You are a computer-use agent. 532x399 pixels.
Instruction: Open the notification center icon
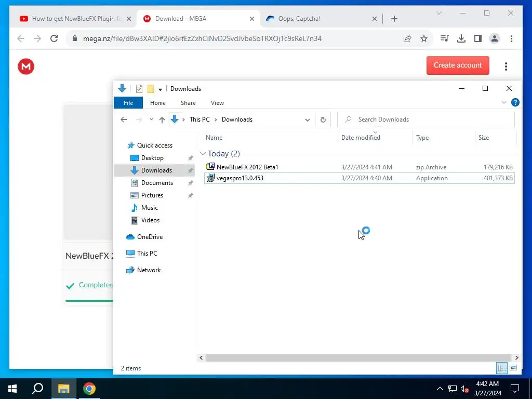tap(515, 389)
